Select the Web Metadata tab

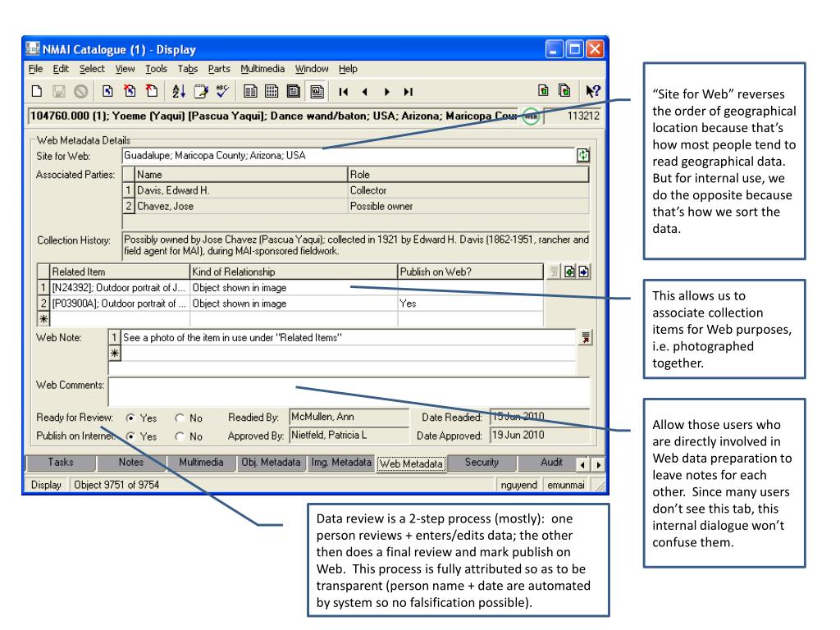tap(412, 463)
